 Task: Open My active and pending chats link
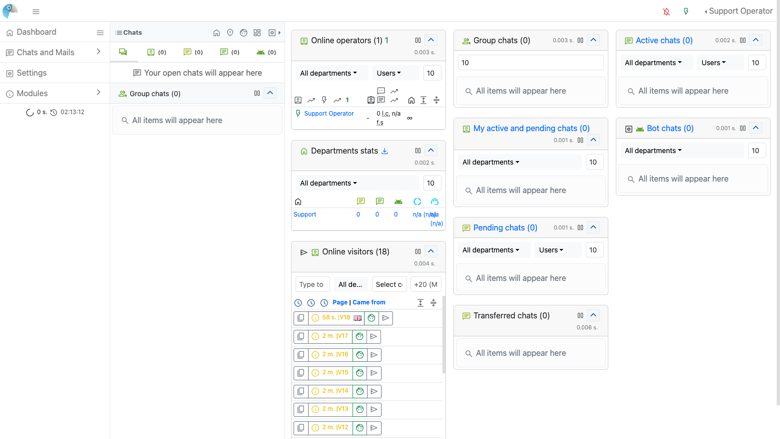click(531, 128)
